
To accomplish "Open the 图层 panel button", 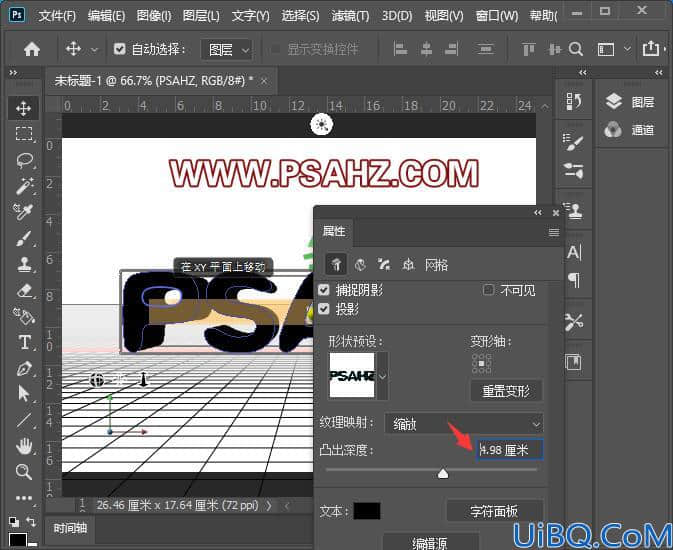I will pyautogui.click(x=630, y=102).
